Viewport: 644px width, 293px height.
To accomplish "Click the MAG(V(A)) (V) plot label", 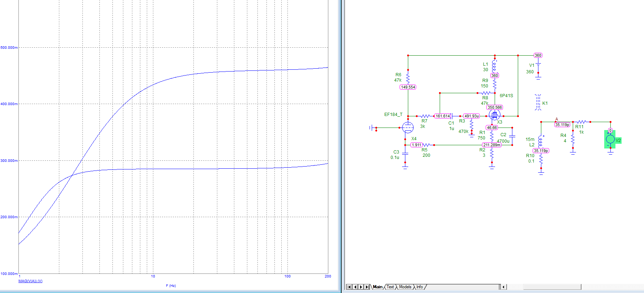I will point(30,281).
